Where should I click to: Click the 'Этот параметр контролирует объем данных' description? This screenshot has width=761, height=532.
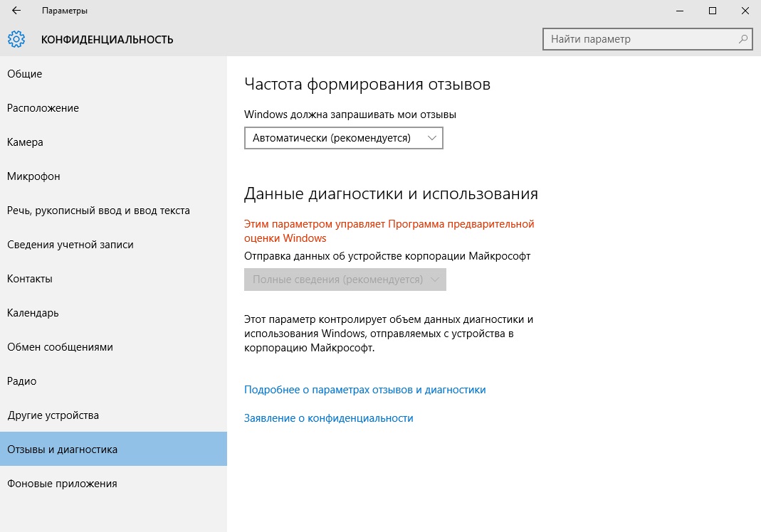pos(389,334)
